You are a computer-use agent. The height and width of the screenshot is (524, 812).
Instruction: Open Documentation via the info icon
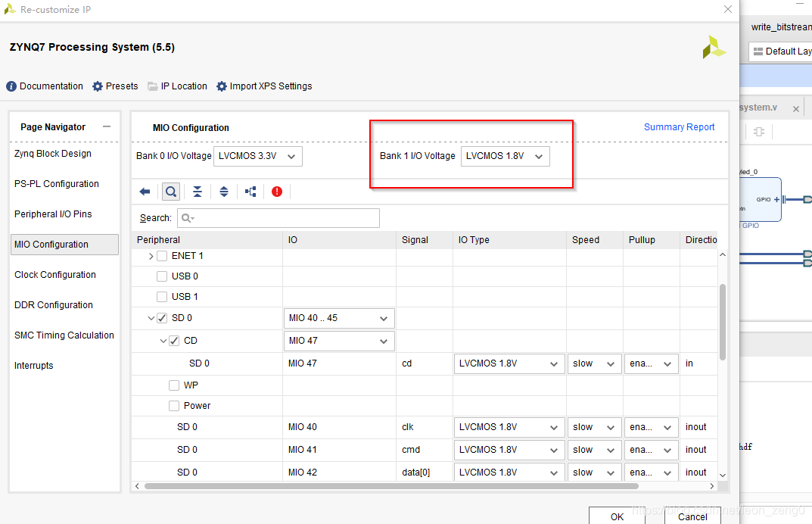click(11, 86)
